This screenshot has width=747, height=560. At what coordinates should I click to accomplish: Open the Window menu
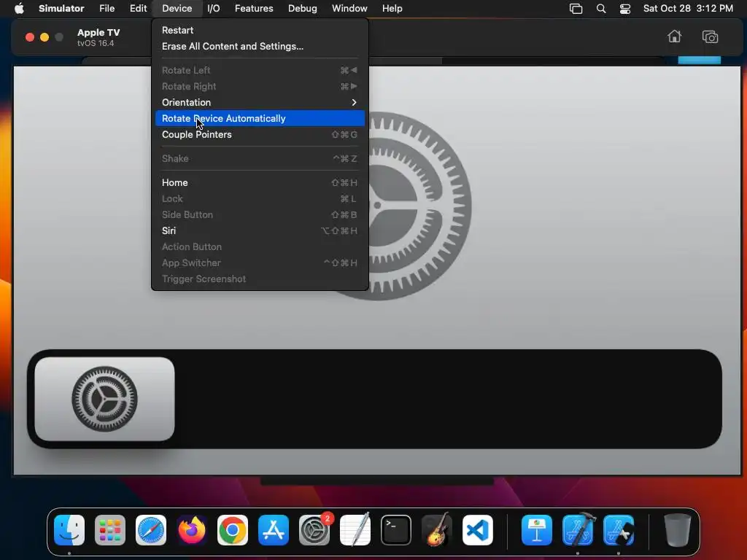pos(349,8)
